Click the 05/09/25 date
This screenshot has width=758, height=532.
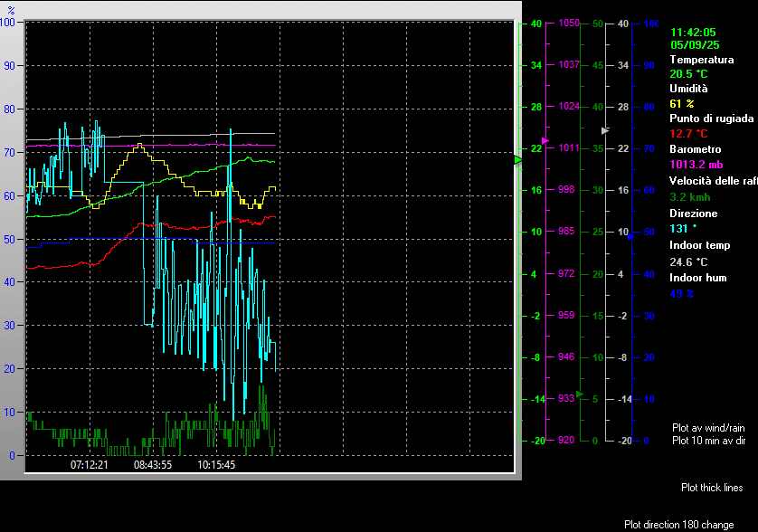coord(695,45)
